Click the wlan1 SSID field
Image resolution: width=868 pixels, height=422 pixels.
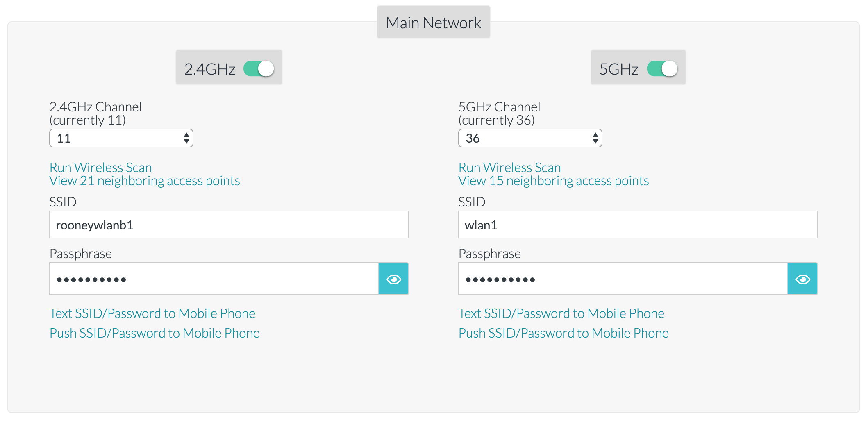tap(638, 225)
